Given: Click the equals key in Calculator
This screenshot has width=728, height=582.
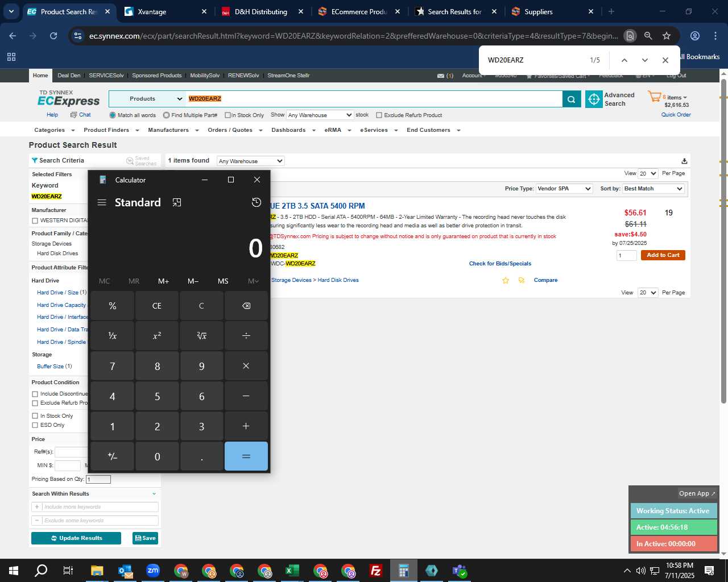Looking at the screenshot, I should coord(246,456).
